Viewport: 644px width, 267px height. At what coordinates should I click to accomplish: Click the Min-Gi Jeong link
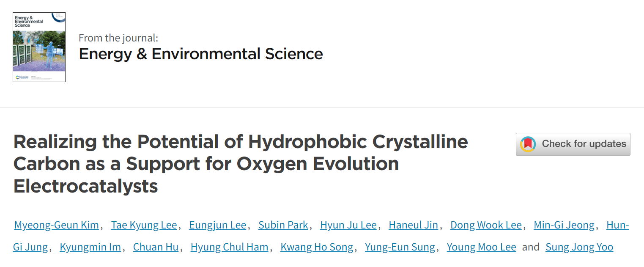pos(564,225)
